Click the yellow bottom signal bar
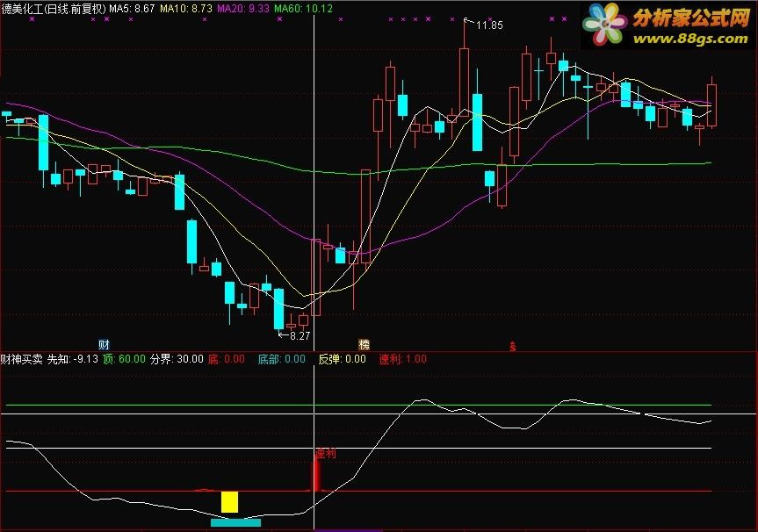 tap(229, 502)
